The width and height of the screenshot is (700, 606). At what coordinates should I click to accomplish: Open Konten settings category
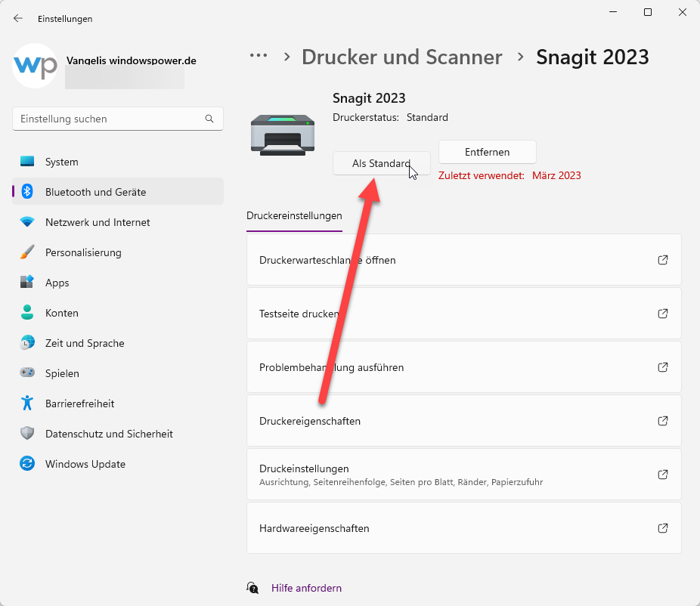click(118, 312)
